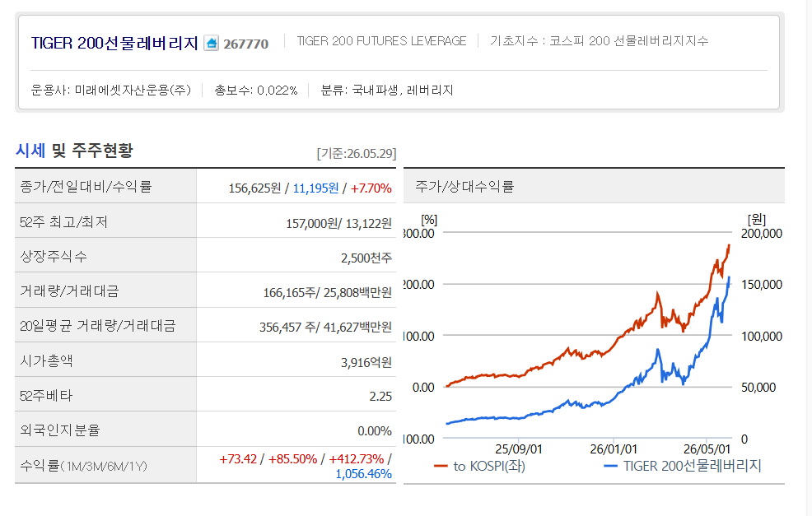Click the 1,056.46% one-year return
812x516 pixels.
363,473
